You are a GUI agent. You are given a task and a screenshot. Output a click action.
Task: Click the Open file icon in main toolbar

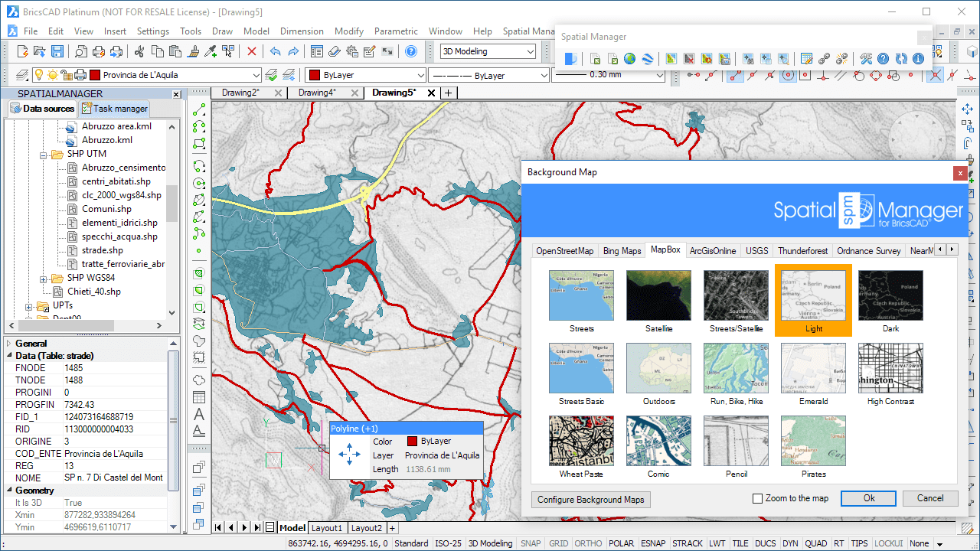click(x=40, y=51)
